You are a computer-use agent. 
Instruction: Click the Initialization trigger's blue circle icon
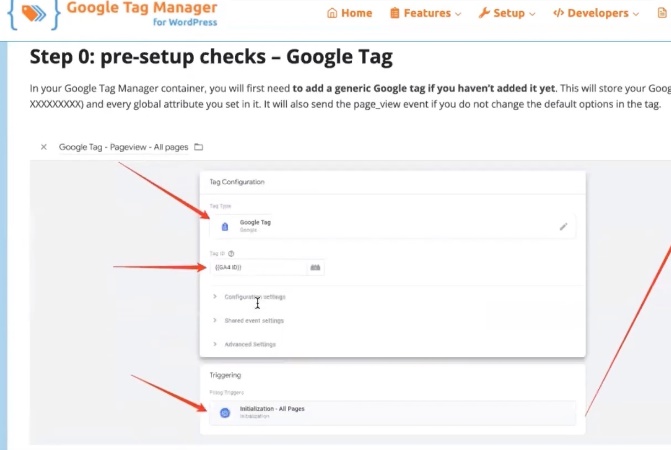(225, 413)
